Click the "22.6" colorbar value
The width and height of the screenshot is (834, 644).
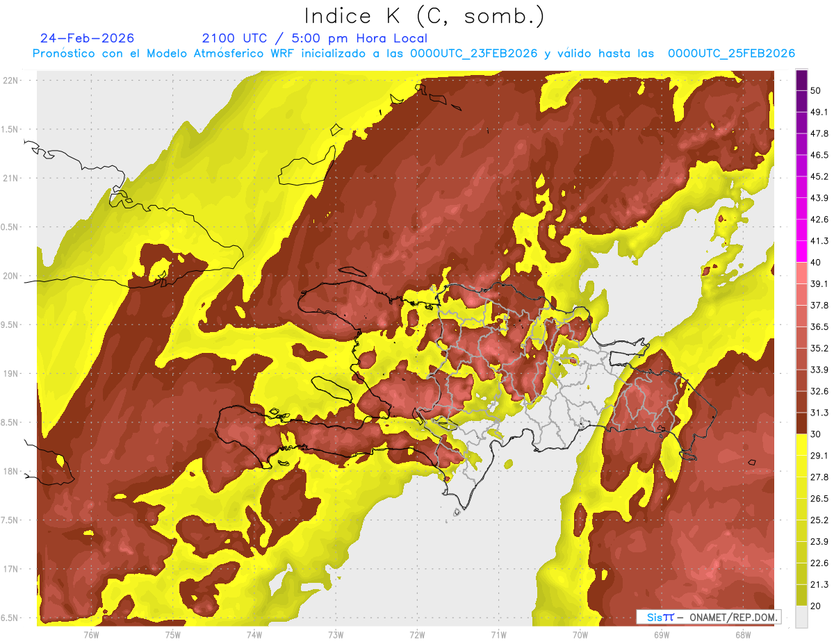819,563
